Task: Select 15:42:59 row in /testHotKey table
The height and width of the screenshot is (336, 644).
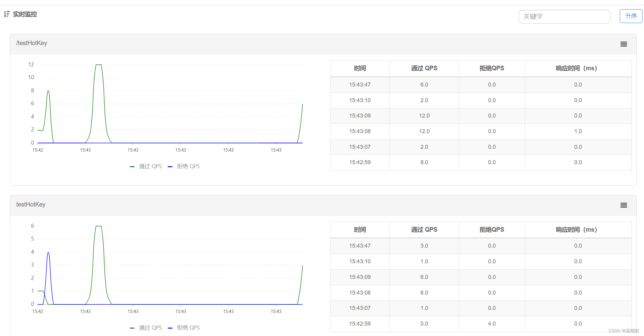Action: pos(481,163)
